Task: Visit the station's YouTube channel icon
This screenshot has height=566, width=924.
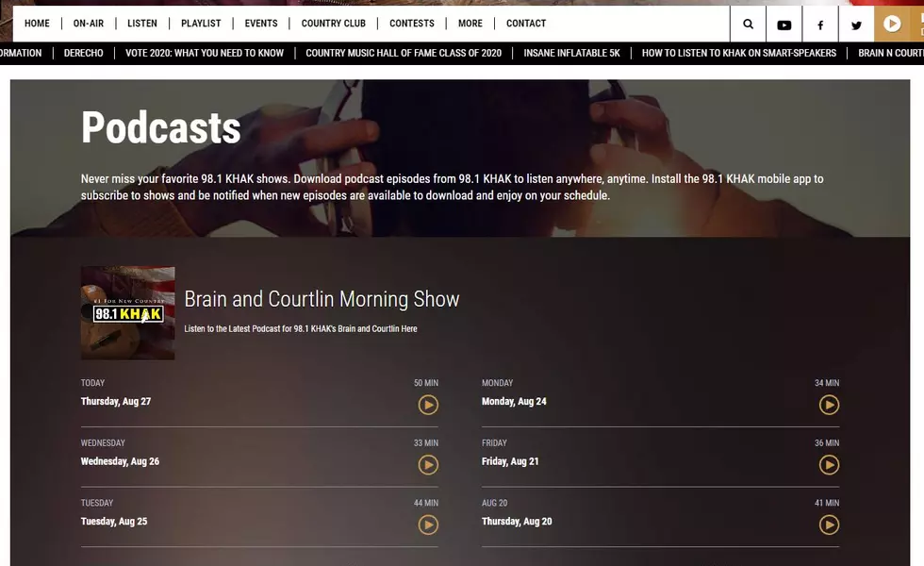Action: [784, 25]
